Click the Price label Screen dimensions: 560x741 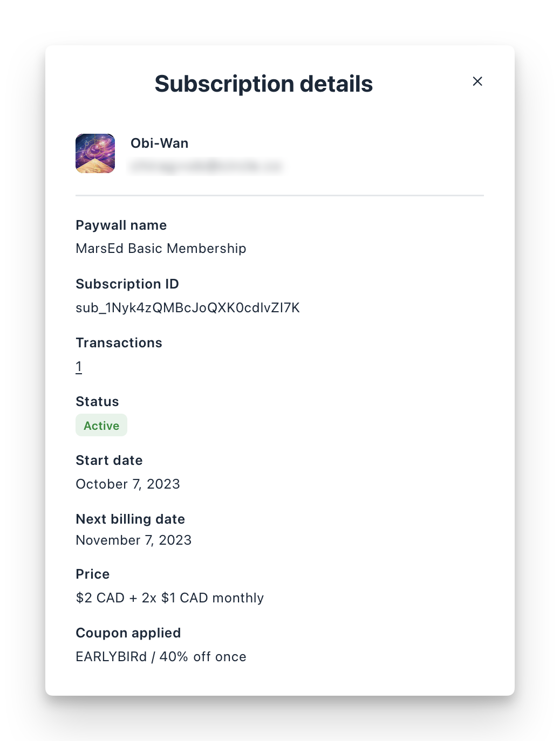(x=92, y=574)
